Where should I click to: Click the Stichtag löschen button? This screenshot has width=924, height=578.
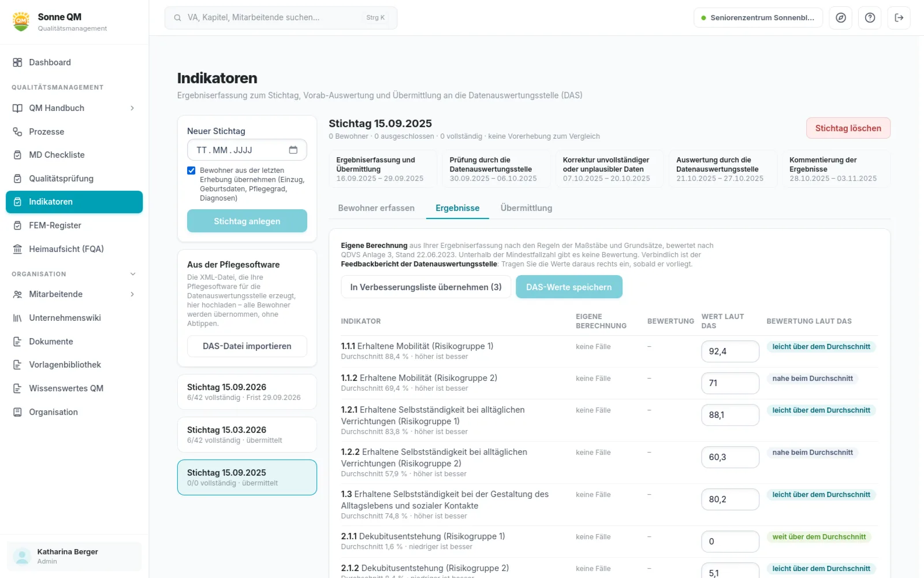pos(848,128)
